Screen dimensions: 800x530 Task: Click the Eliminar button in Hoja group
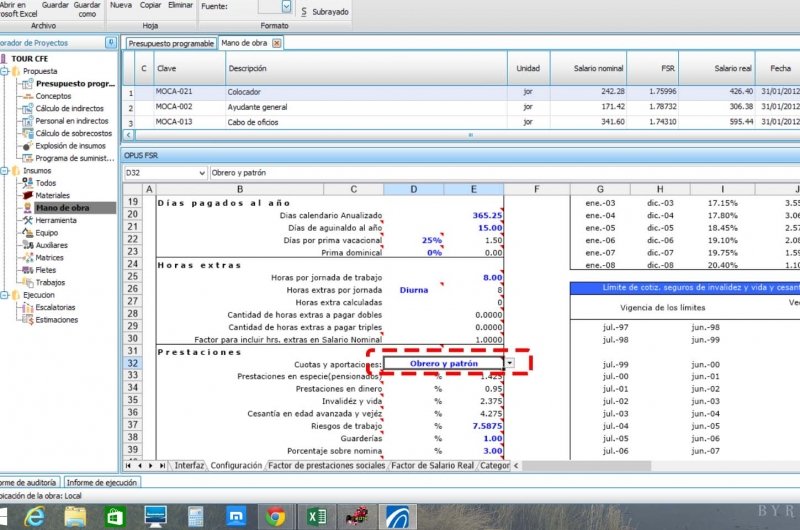click(x=182, y=5)
